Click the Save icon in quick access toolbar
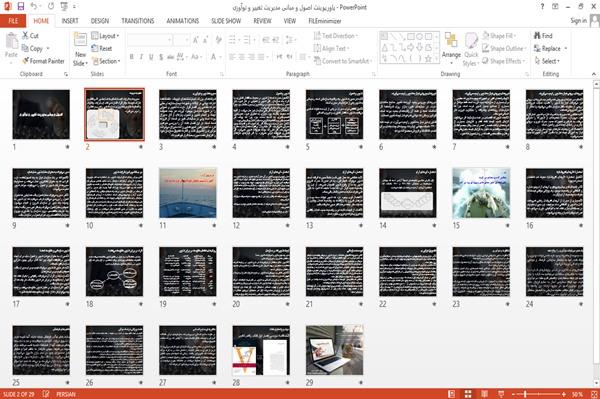Screen dimensions: 600x399 (21, 6)
